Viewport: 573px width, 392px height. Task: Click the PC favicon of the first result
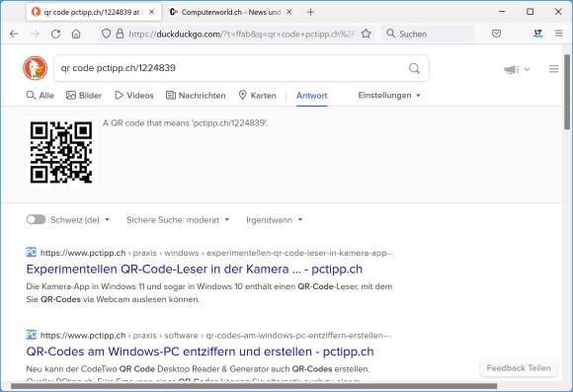(x=31, y=253)
